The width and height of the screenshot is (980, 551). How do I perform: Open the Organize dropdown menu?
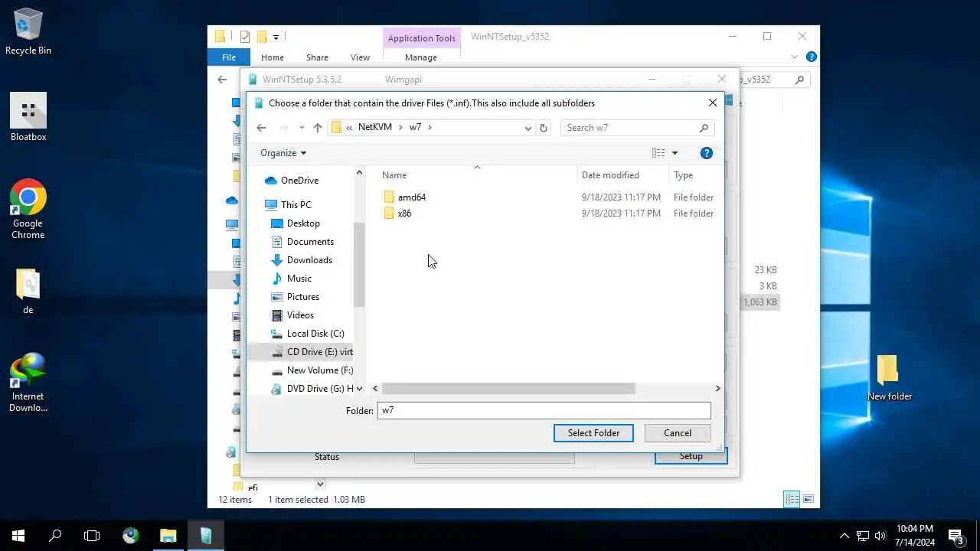(283, 153)
